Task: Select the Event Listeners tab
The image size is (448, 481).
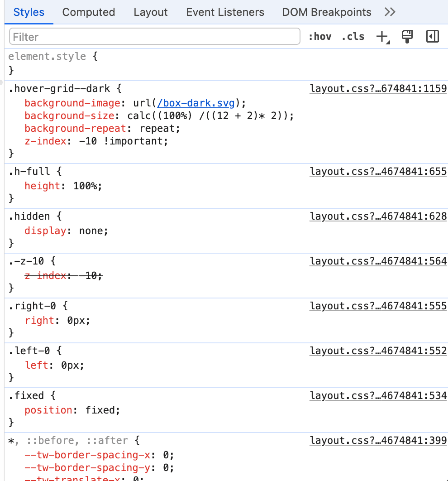Action: click(225, 12)
